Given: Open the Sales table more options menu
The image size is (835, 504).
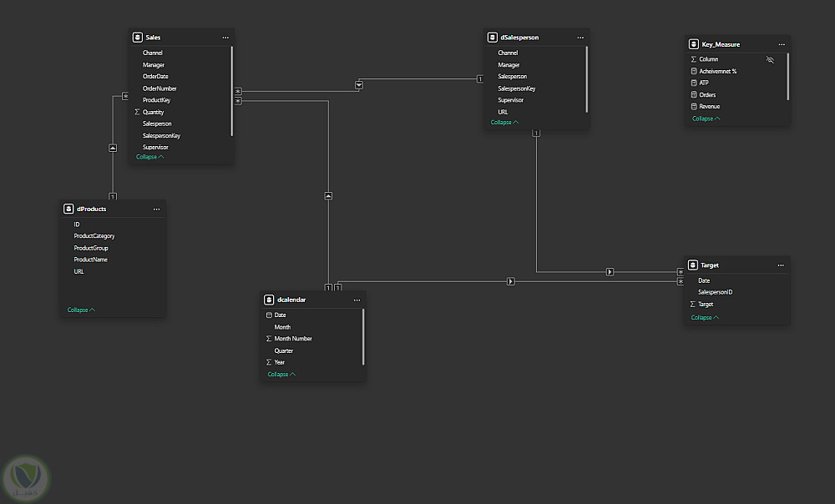Looking at the screenshot, I should (225, 38).
